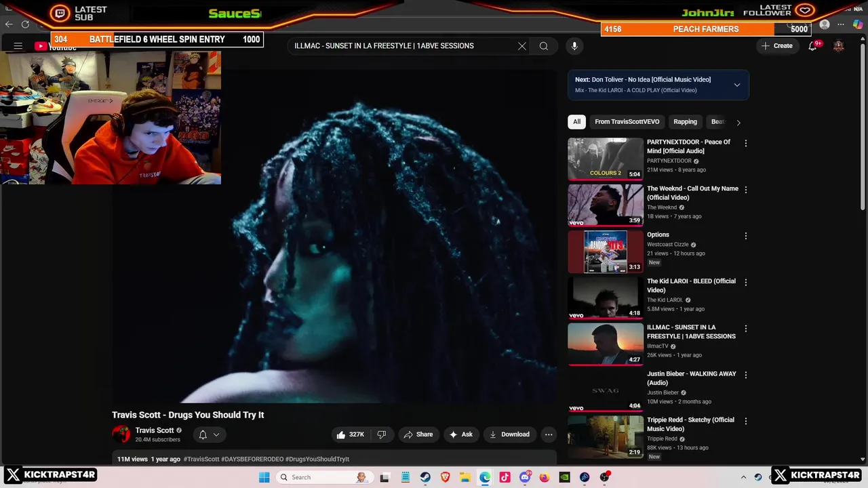The width and height of the screenshot is (868, 488).
Task: Open more actions ellipsis under video
Action: (x=549, y=434)
